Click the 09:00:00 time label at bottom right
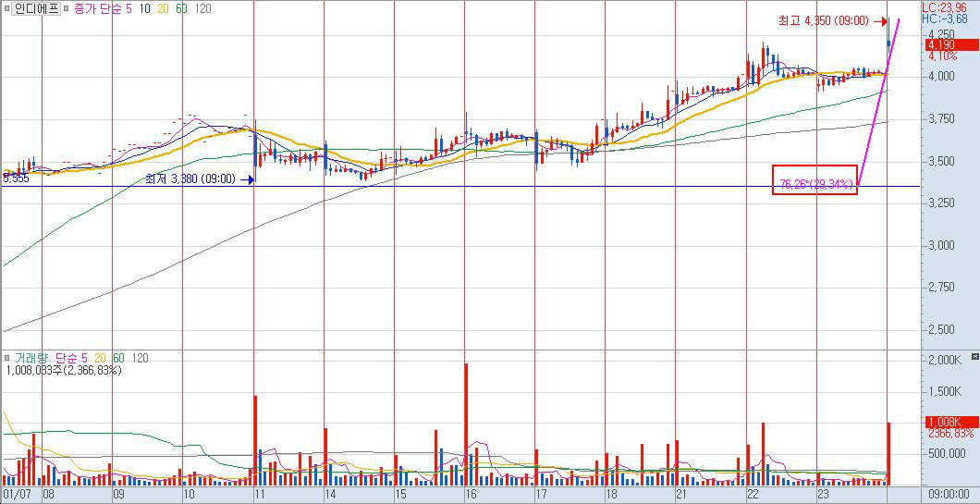Viewport: 980px width, 504px height. pyautogui.click(x=950, y=495)
